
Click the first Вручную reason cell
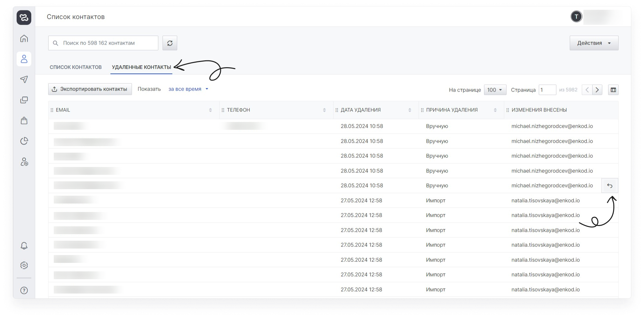(x=437, y=126)
